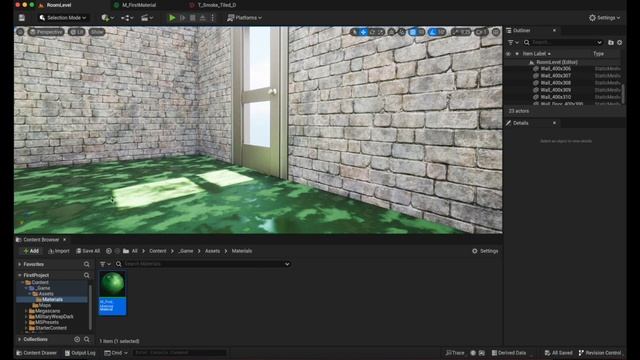This screenshot has width=640, height=360.
Task: Collapse the FirstProject tree section
Action: pos(20,276)
